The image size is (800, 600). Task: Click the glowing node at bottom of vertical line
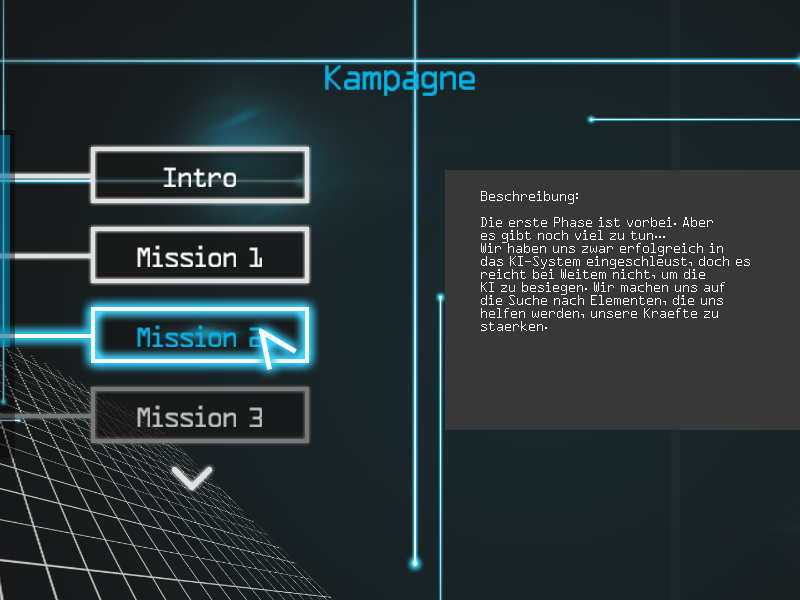tap(415, 564)
